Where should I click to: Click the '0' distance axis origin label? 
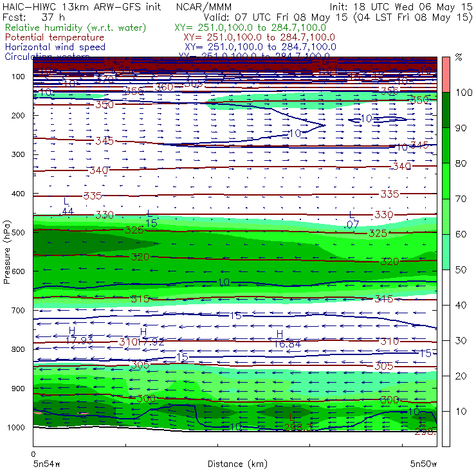pyautogui.click(x=33, y=454)
